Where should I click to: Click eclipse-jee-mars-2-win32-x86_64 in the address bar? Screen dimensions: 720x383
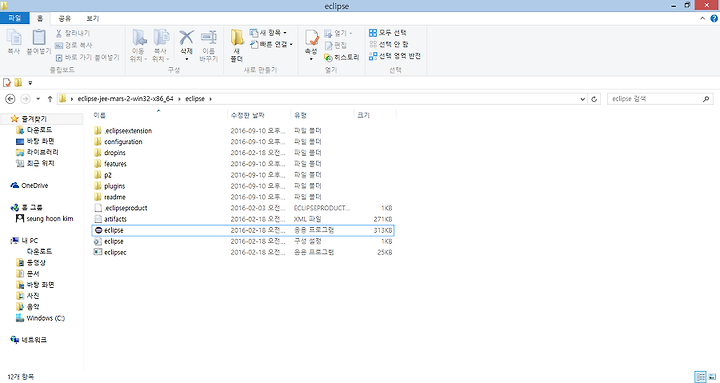(x=125, y=99)
